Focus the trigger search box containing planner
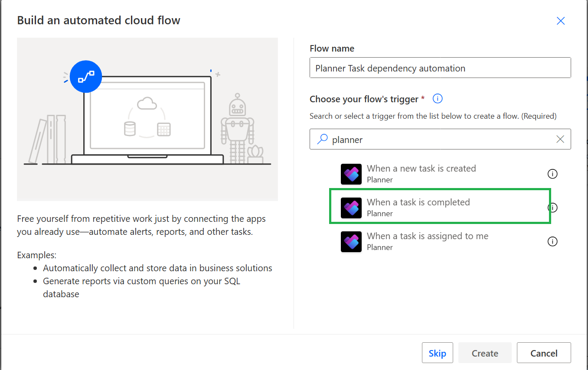The image size is (588, 370). click(x=440, y=139)
